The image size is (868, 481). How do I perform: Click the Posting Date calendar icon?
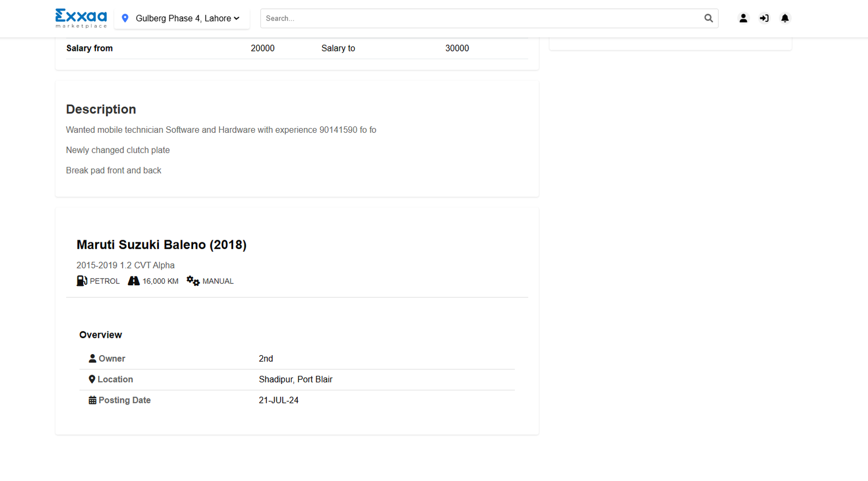[93, 400]
